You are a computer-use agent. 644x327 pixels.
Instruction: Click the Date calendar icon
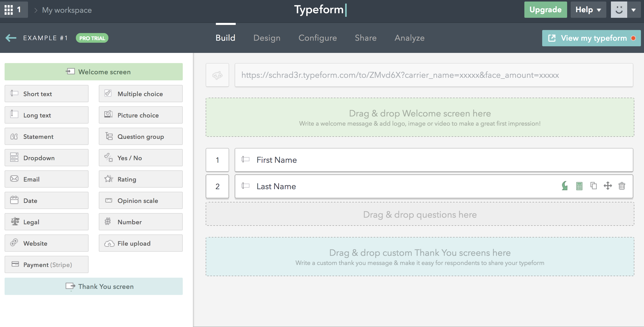click(x=14, y=200)
